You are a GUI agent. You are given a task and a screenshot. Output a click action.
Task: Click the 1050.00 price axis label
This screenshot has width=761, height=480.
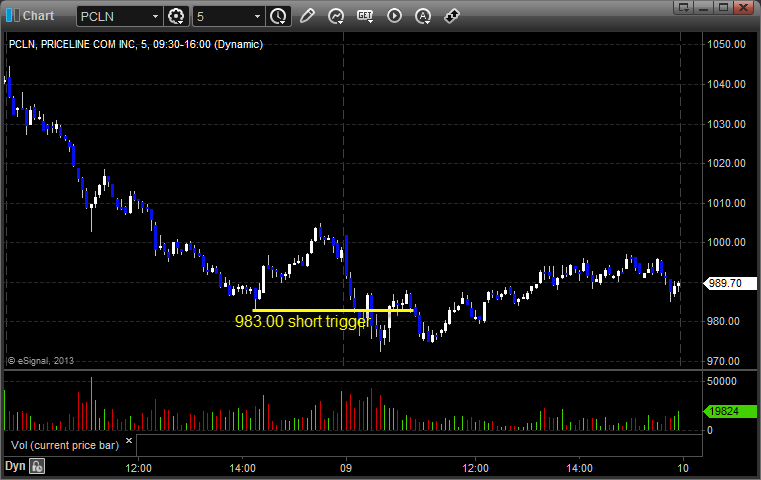point(726,44)
